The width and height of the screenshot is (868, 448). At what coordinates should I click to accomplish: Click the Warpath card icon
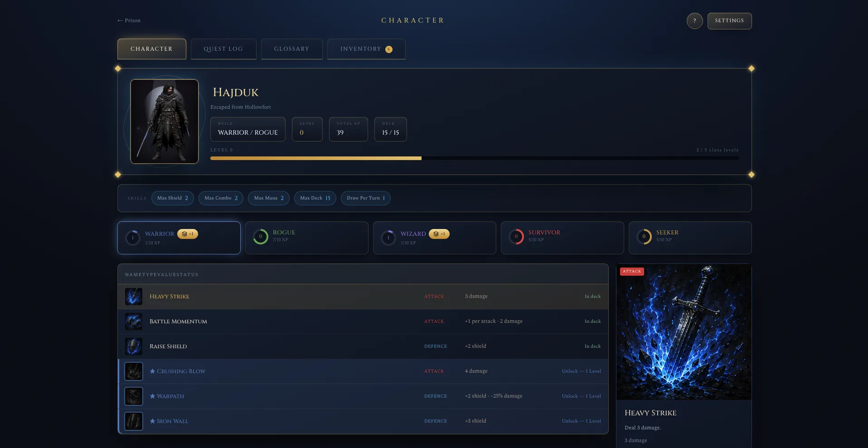[x=134, y=396]
